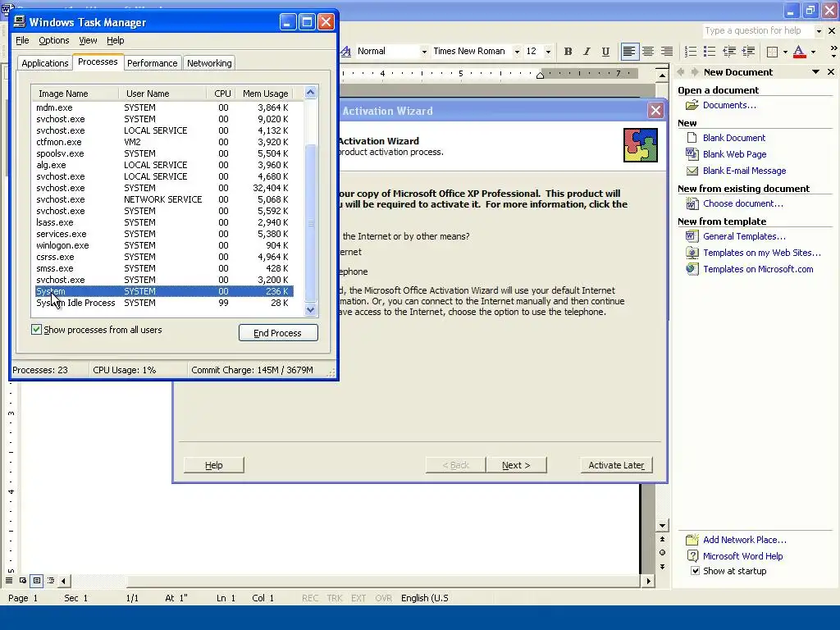Click the Blank E-mail Message icon

pyautogui.click(x=692, y=171)
